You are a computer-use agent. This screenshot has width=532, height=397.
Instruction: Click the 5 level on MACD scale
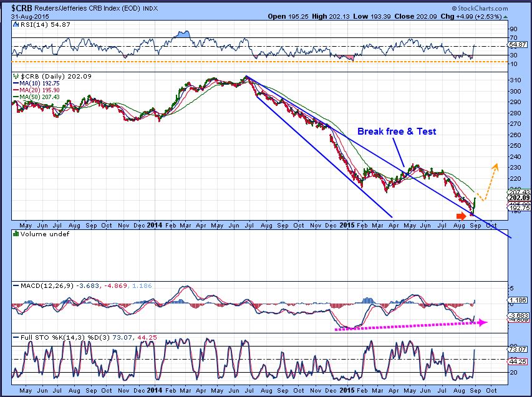click(x=511, y=289)
